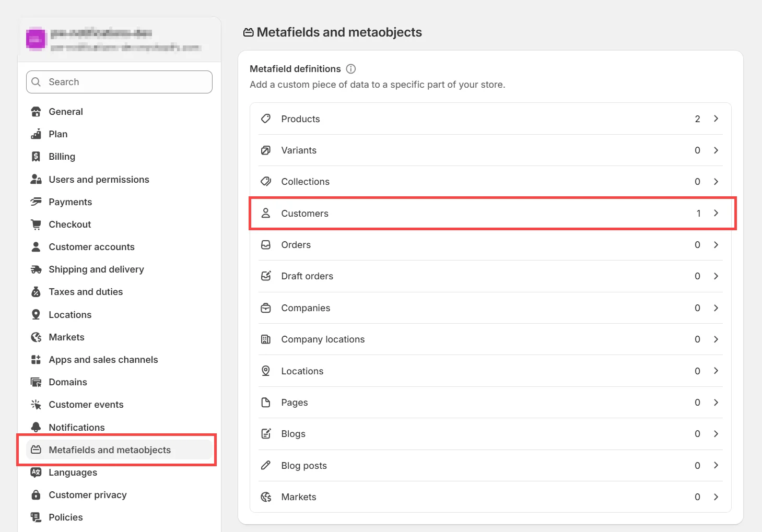Click the Company locations building icon
762x532 pixels.
point(266,339)
